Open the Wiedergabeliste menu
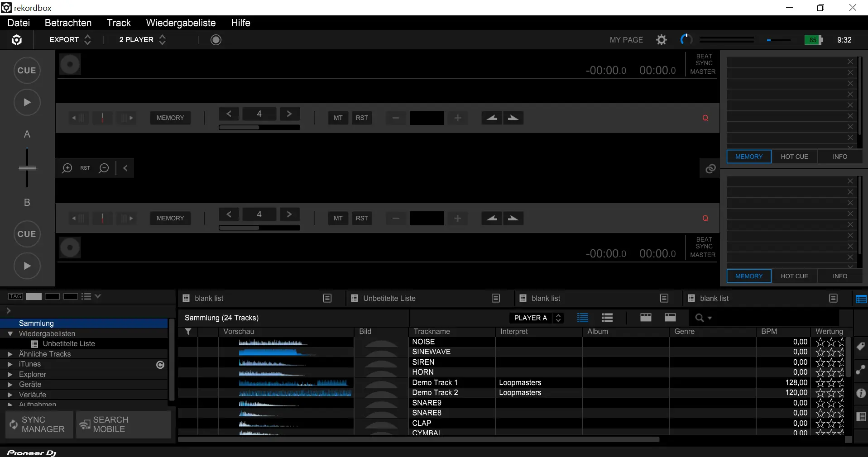The width and height of the screenshot is (868, 457). pyautogui.click(x=181, y=23)
